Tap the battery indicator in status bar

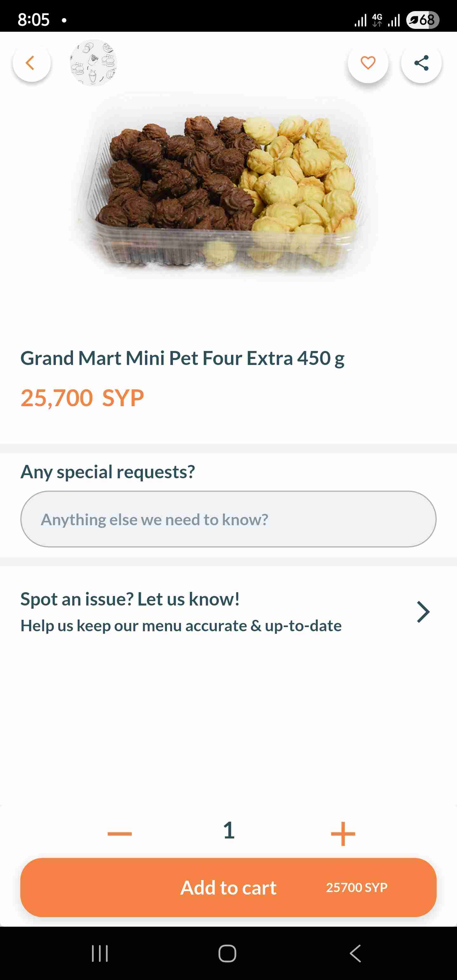422,20
